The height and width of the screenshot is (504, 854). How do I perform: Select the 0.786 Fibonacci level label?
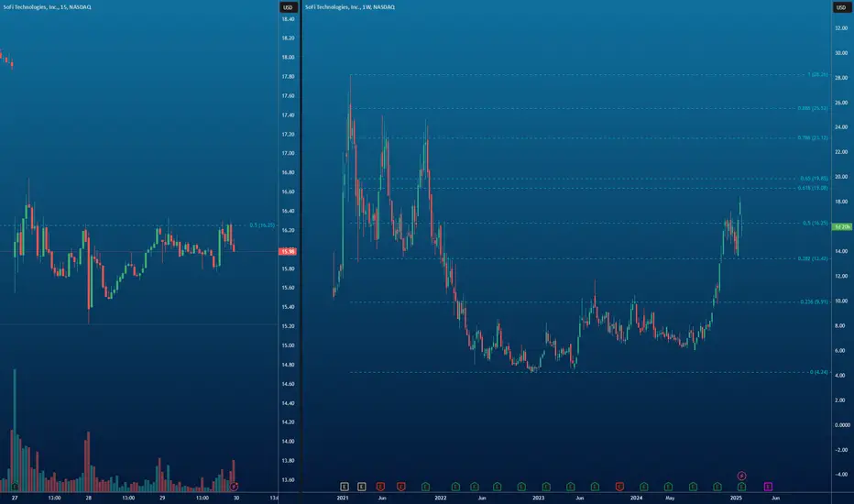813,137
